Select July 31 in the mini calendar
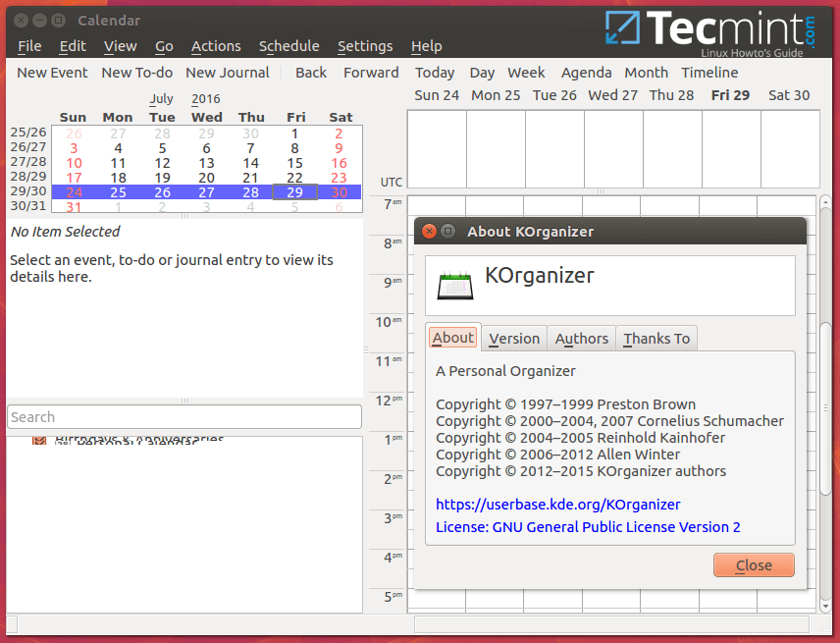 (x=74, y=207)
